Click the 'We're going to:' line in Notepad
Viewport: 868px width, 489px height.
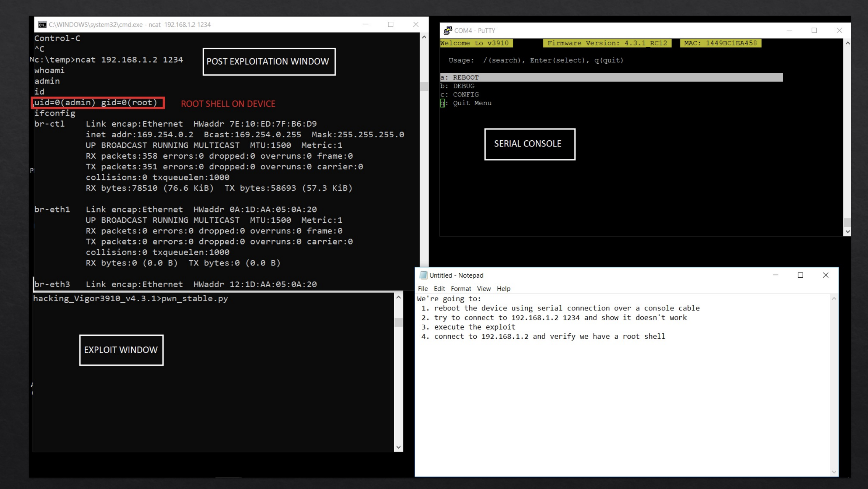pos(449,299)
